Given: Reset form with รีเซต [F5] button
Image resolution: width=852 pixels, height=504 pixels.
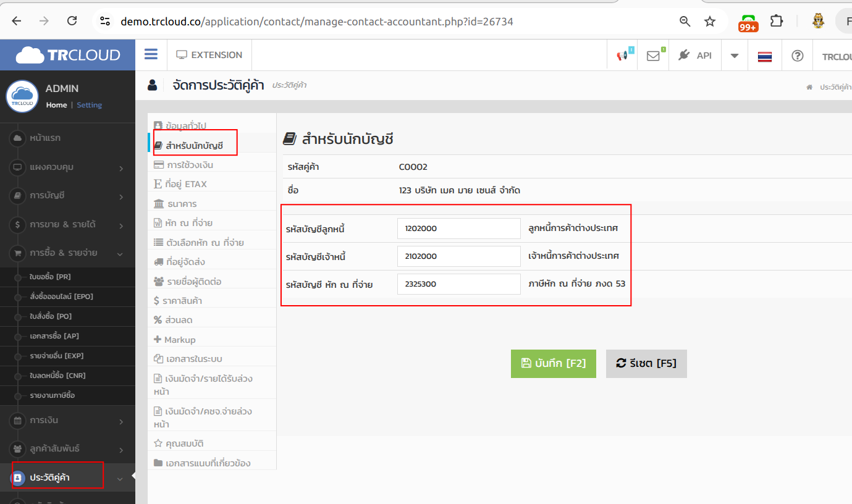Looking at the screenshot, I should tap(646, 364).
